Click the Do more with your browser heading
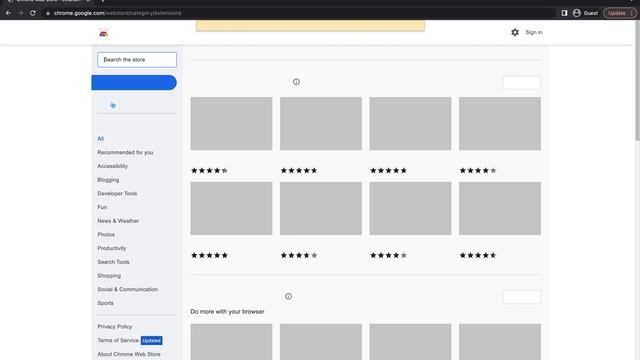The height and width of the screenshot is (360, 640). point(227,311)
